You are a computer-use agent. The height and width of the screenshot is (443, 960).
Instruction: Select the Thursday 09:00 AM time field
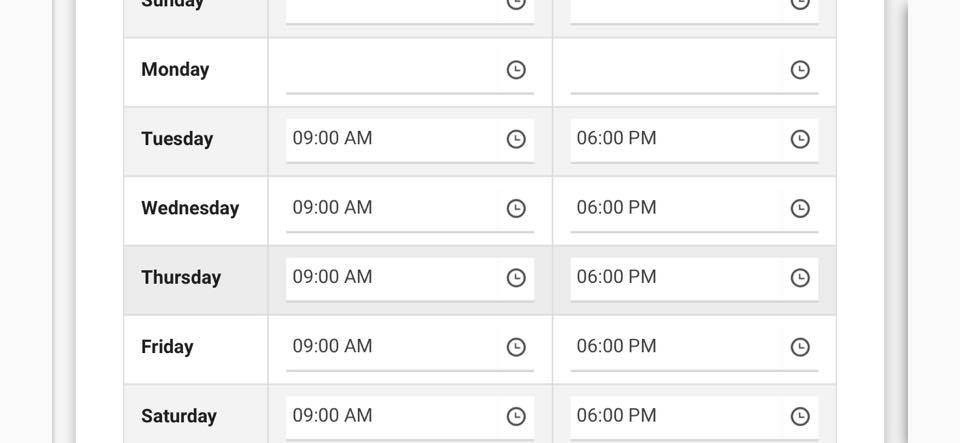(x=390, y=278)
